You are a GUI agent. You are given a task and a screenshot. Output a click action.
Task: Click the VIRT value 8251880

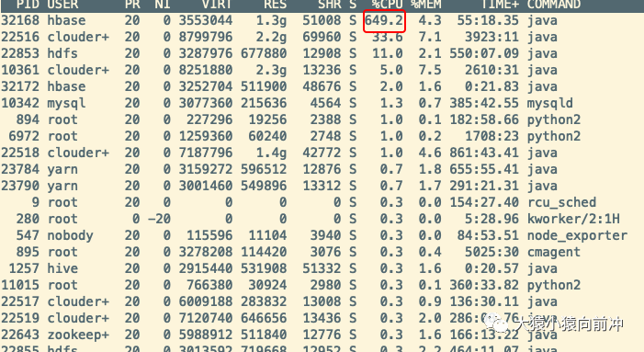(206, 70)
